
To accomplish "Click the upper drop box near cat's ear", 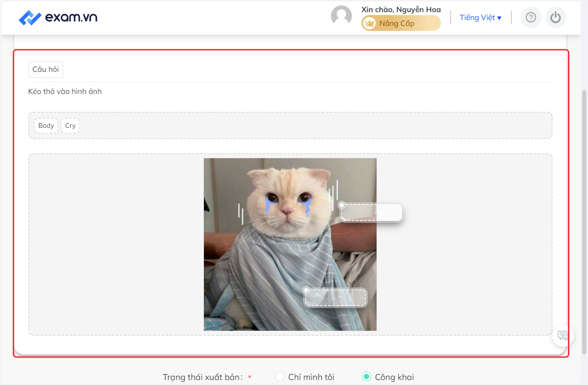I will [371, 213].
